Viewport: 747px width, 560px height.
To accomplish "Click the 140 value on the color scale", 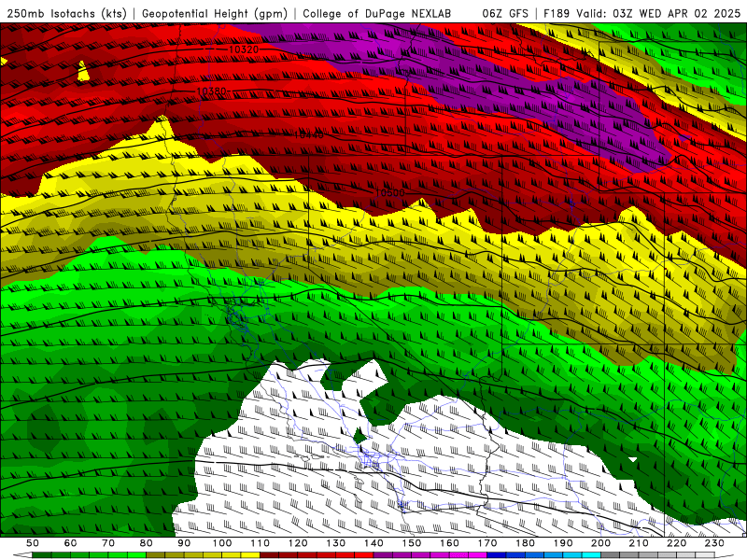I will point(373,543).
